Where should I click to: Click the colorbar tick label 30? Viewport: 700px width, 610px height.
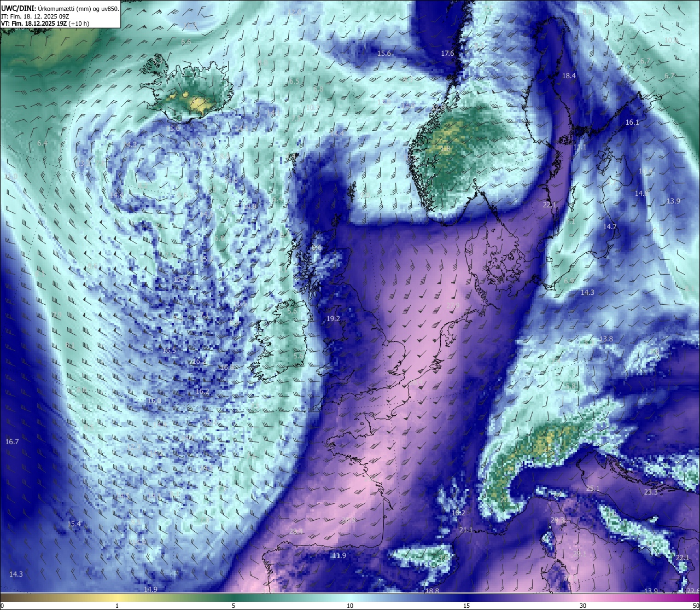(583, 606)
